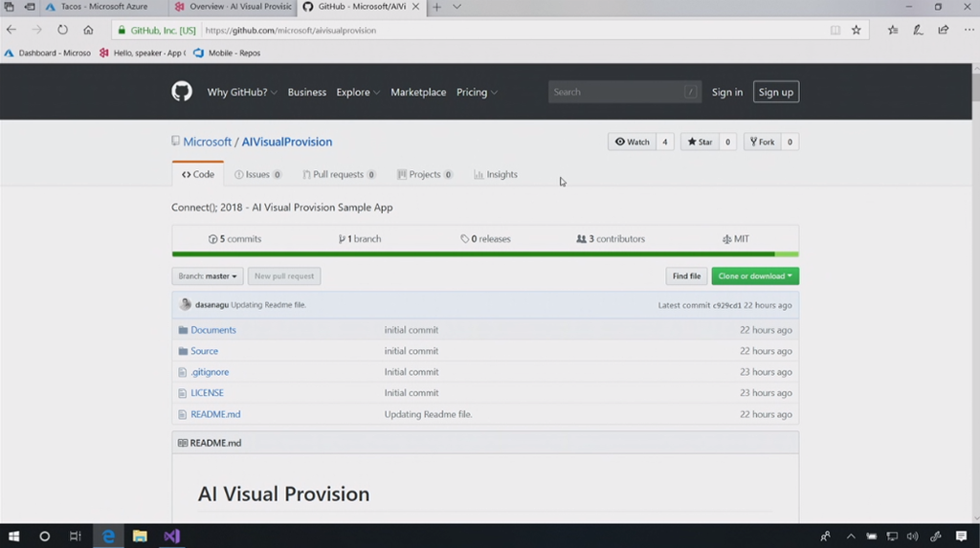The width and height of the screenshot is (980, 548).
Task: Open Visual Studio from the taskbar
Action: (171, 537)
